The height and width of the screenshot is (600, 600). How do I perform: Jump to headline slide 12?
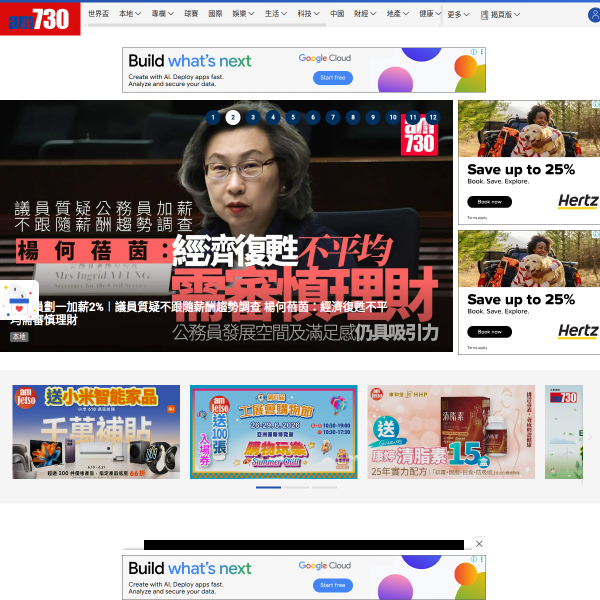tap(433, 117)
